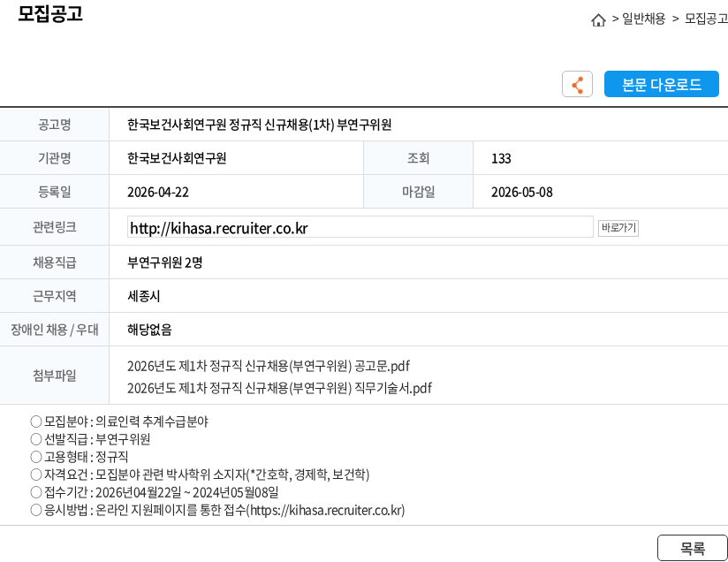Image resolution: width=728 pixels, height=562 pixels.
Task: Click the 모집공고 page heading
Action: 50,13
